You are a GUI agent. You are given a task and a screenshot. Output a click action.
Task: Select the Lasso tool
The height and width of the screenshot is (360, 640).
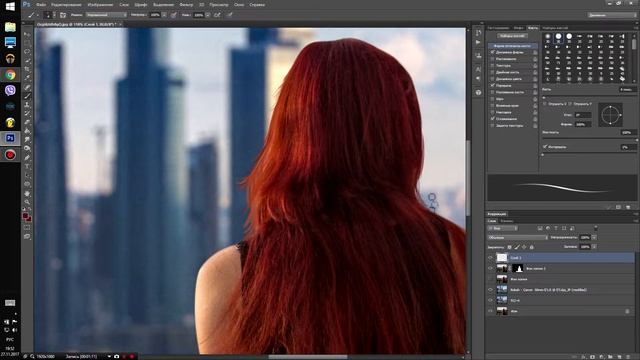27,52
